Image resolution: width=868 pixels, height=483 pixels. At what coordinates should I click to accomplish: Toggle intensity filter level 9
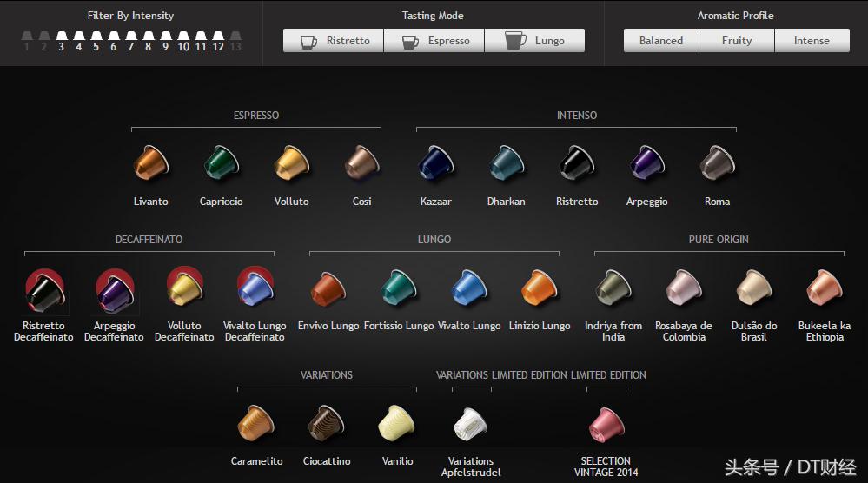click(165, 41)
